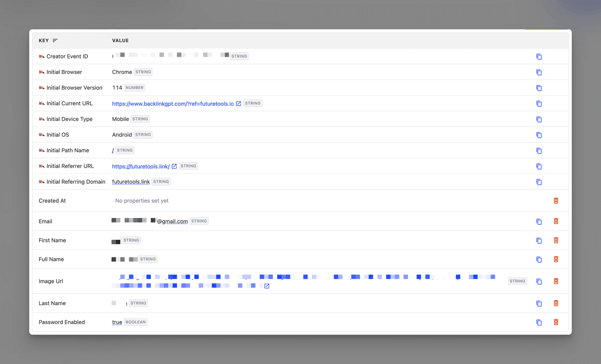
Task: Delete the Email property
Action: coord(556,221)
